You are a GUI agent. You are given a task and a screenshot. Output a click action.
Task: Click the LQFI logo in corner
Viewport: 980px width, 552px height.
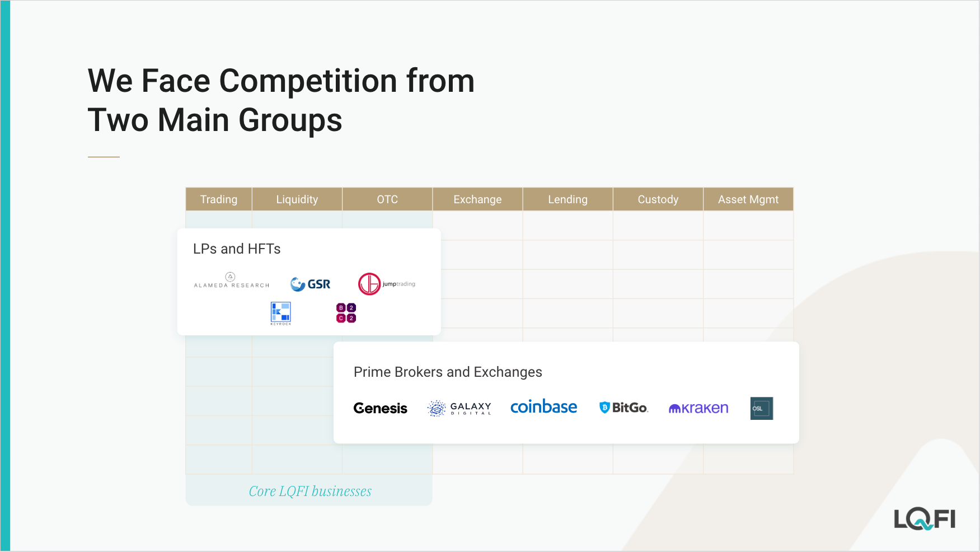(925, 519)
